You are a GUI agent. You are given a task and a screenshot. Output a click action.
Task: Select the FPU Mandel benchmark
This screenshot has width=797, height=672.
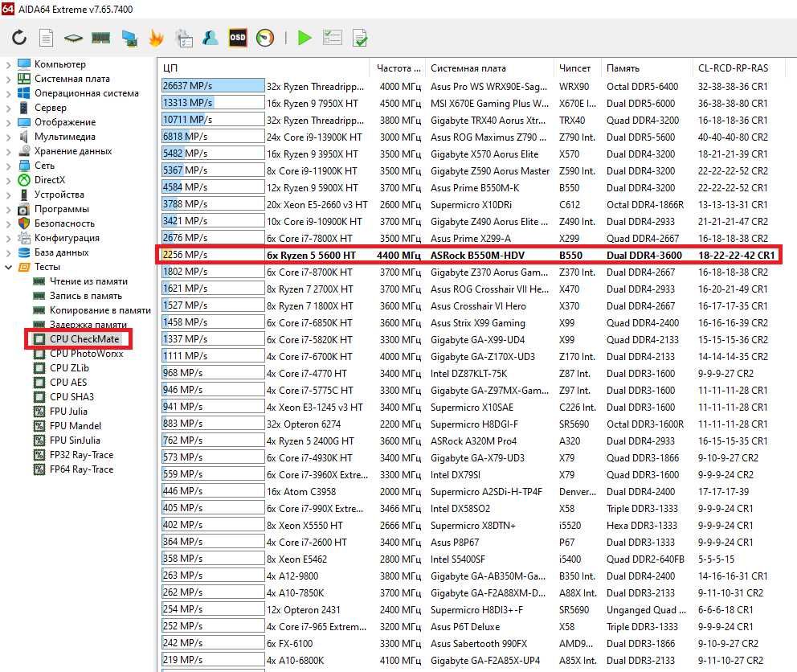pyautogui.click(x=76, y=426)
